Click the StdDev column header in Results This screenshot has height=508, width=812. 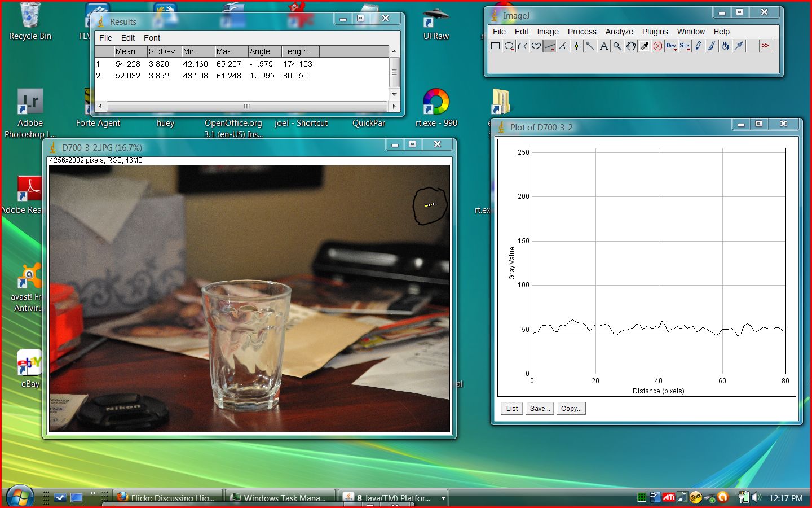coord(164,51)
